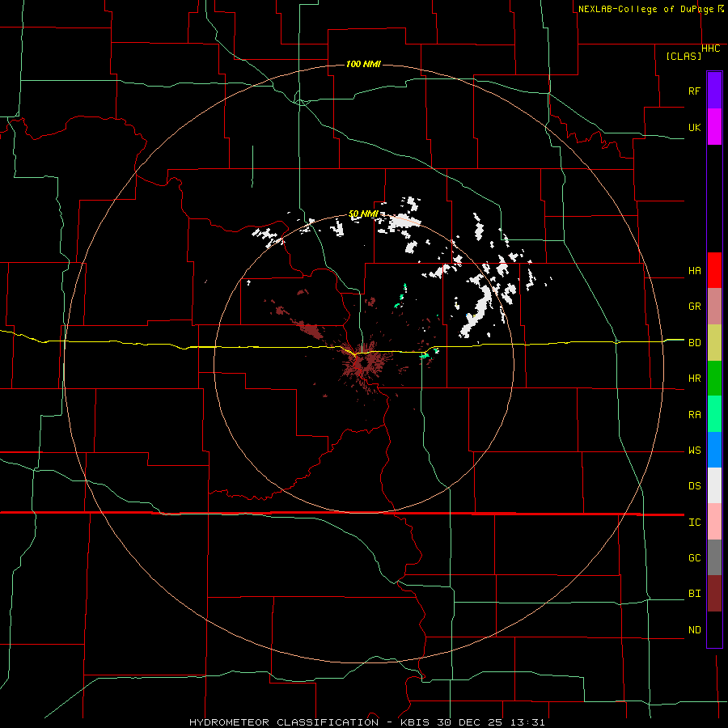This screenshot has height=728, width=728.
Task: Click the HYDROMETEOR CLASSIFICATION title text
Action: point(284,722)
